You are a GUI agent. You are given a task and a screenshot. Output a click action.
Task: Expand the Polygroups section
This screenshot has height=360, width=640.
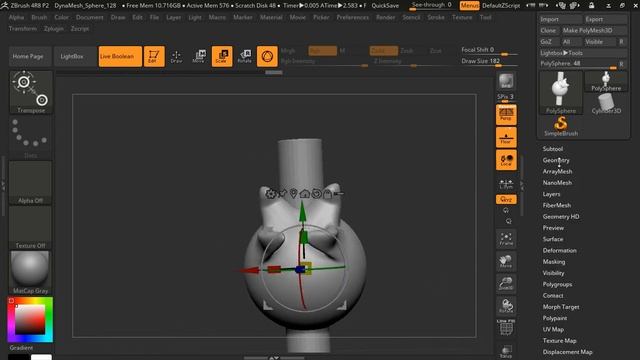(557, 284)
